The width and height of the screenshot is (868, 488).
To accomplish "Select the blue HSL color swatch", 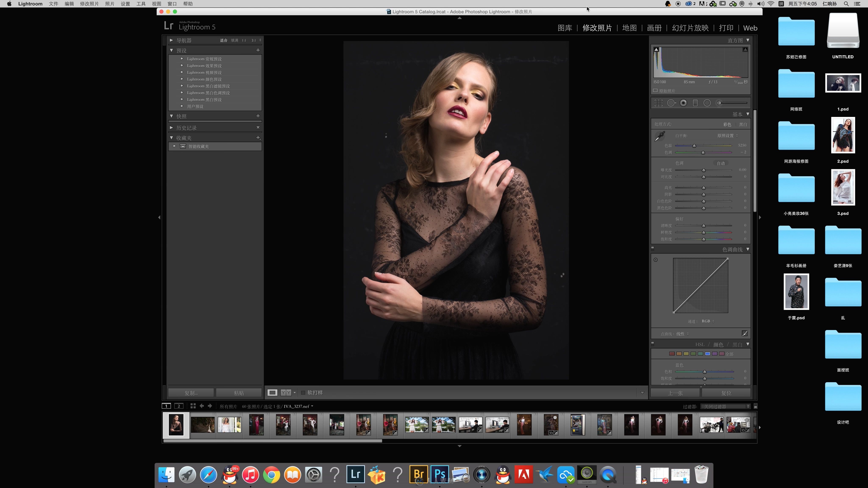I will coord(708,354).
